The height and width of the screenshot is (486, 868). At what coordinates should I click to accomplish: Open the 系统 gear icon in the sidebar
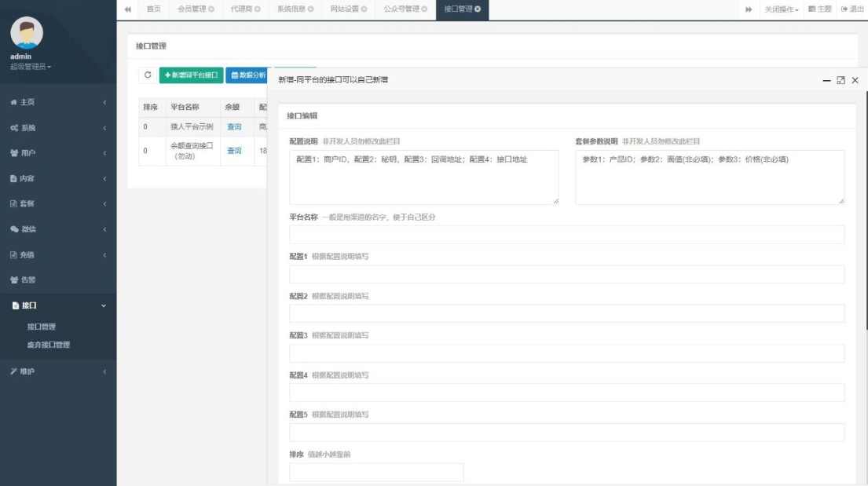click(x=13, y=126)
